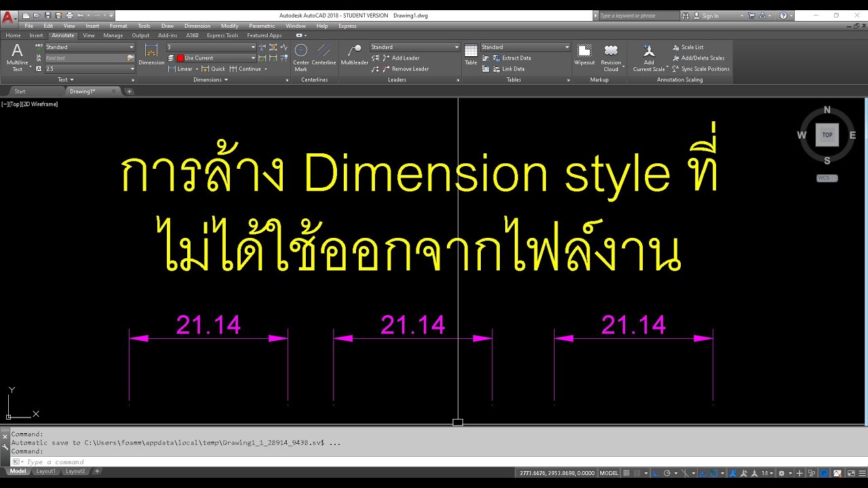Click the Center Mark tool

coord(301,57)
